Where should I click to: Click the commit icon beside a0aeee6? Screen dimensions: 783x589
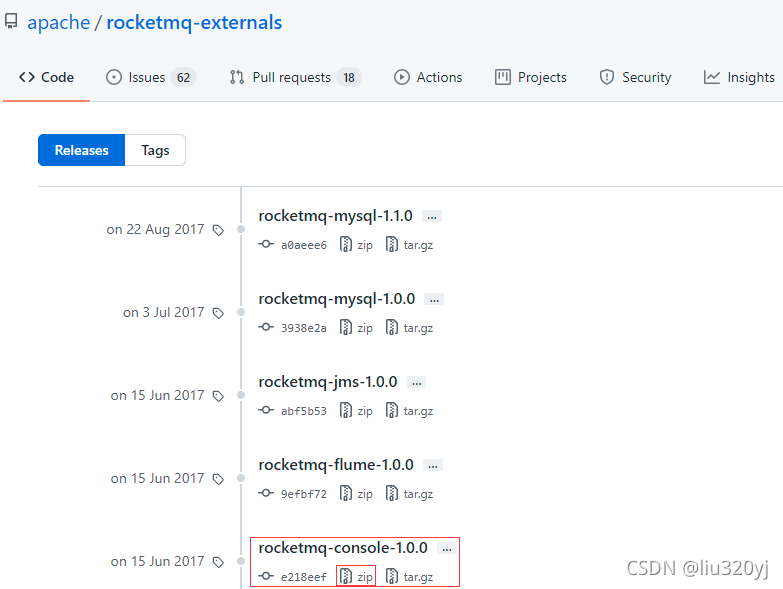[x=266, y=244]
